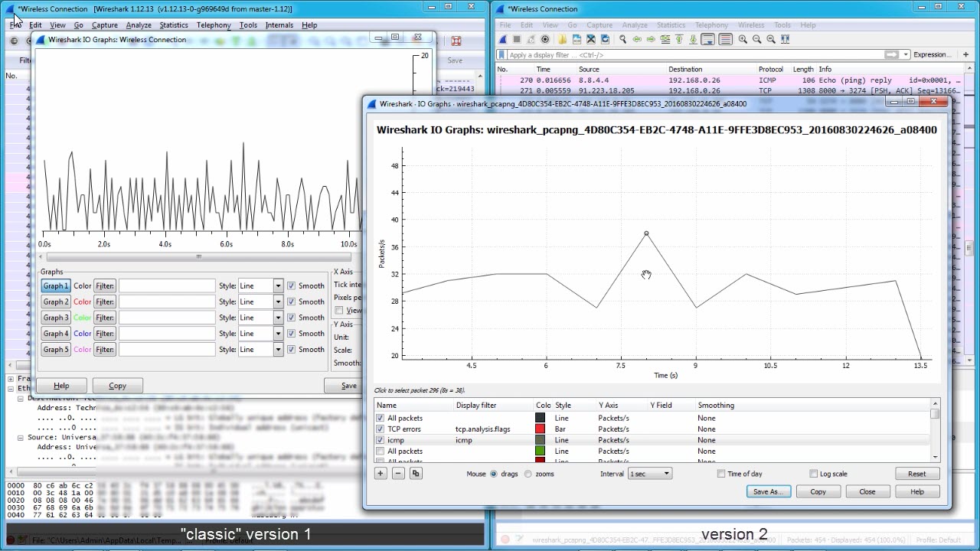Click Copy button in version 2 IO Graphs dialog
Viewport: 980px width, 551px height.
pyautogui.click(x=818, y=492)
